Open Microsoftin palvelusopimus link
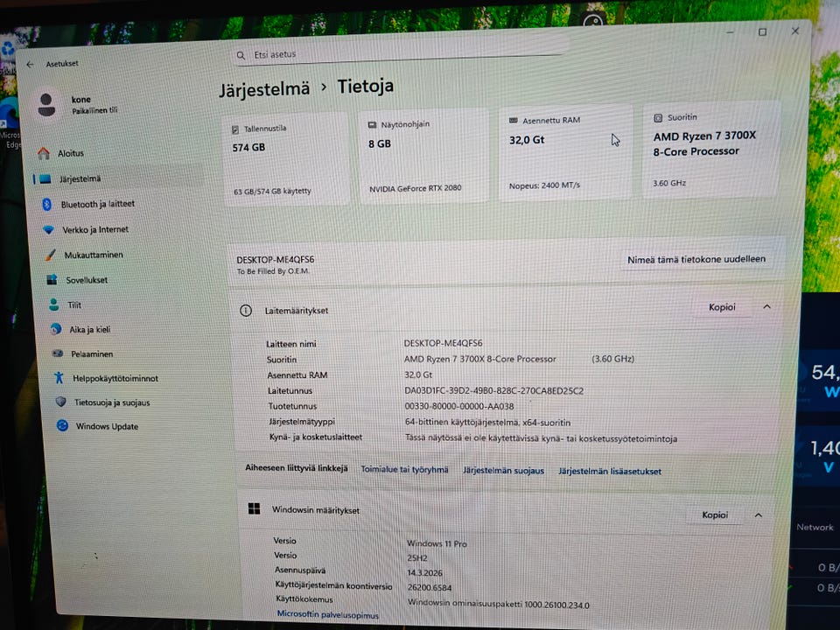840x630 pixels. pyautogui.click(x=328, y=614)
